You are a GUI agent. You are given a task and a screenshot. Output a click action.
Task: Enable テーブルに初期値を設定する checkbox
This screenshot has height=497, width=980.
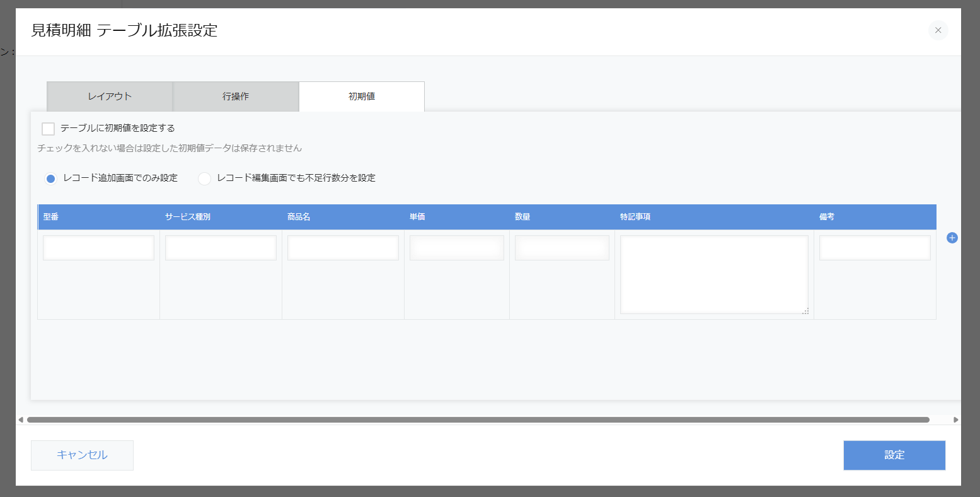pyautogui.click(x=48, y=129)
